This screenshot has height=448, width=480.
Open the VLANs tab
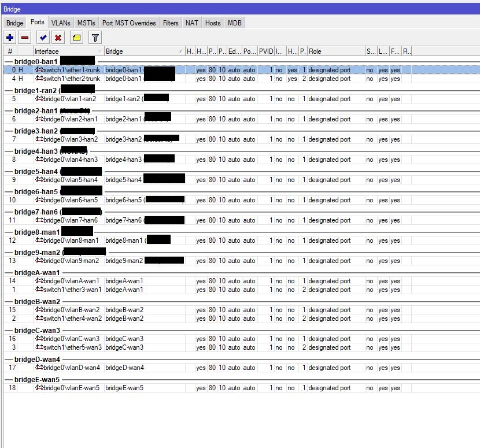coord(61,23)
